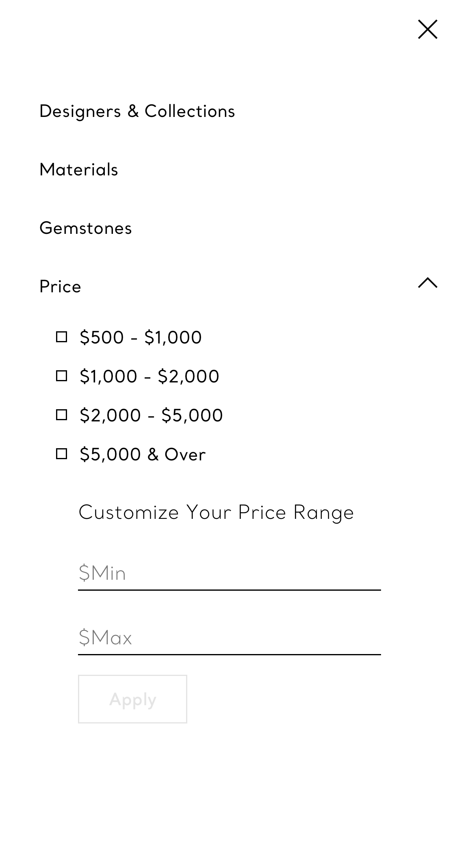The image size is (457, 868).
Task: Click the underline beneath the $Max field
Action: 229,654
